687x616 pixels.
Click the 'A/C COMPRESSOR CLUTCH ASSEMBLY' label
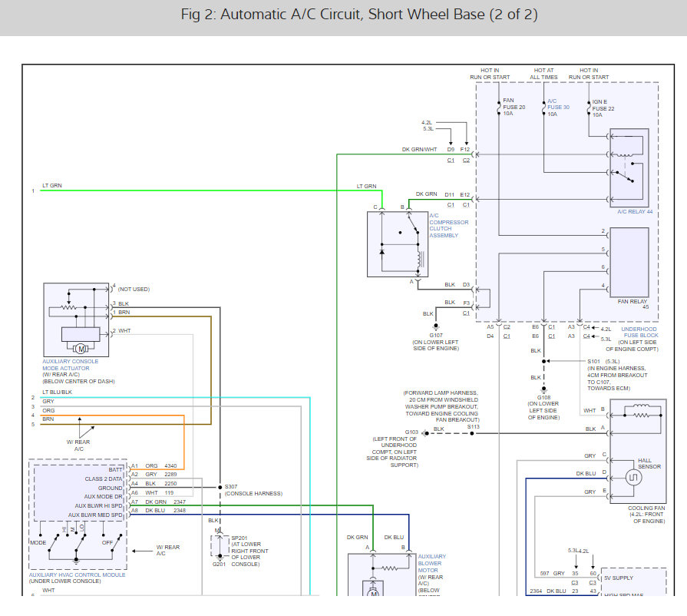point(448,225)
